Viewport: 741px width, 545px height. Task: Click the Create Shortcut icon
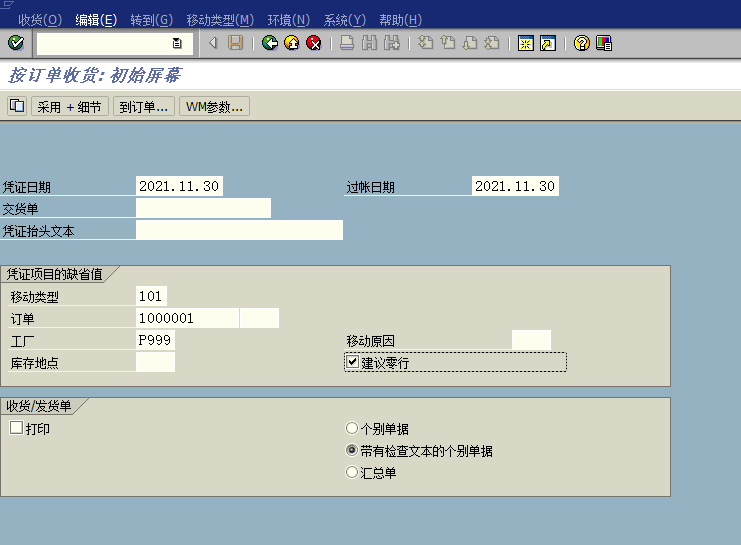pyautogui.click(x=548, y=43)
